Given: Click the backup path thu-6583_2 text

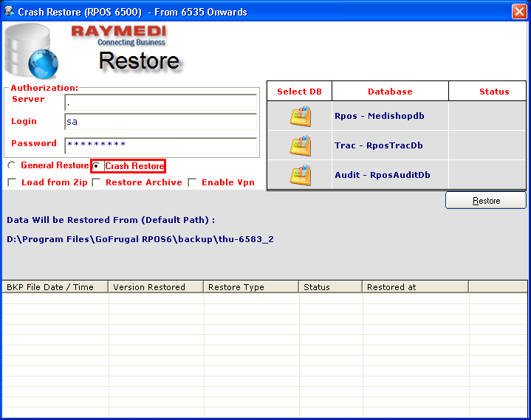Looking at the screenshot, I should click(140, 239).
